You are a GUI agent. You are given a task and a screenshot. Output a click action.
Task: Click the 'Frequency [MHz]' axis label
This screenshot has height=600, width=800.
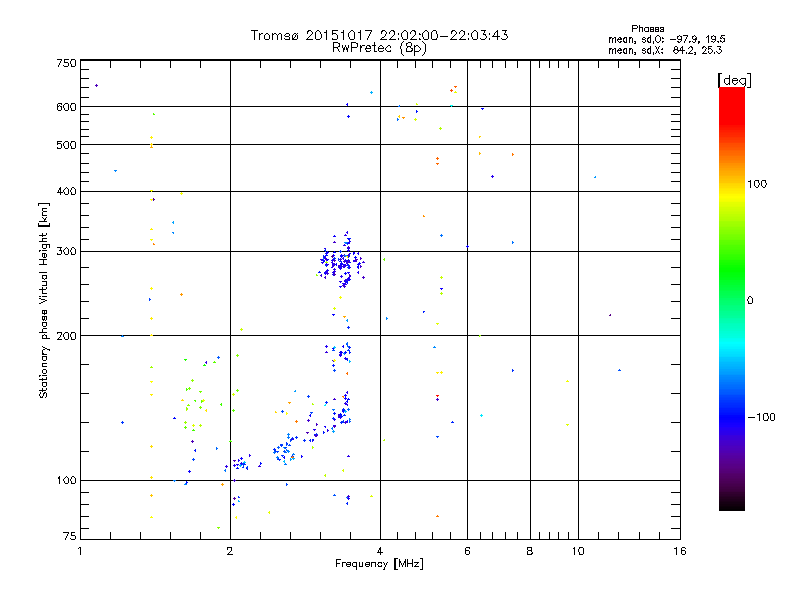[x=379, y=564]
